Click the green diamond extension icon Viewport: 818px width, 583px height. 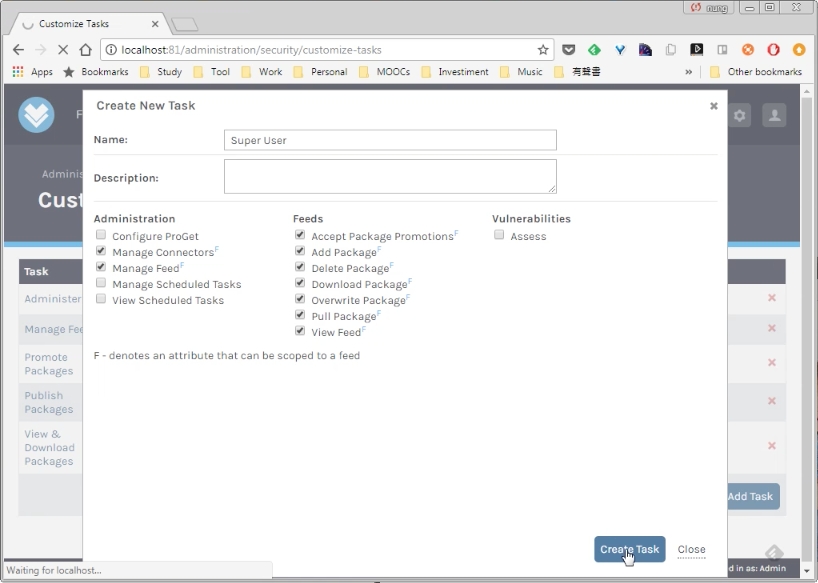click(x=594, y=50)
